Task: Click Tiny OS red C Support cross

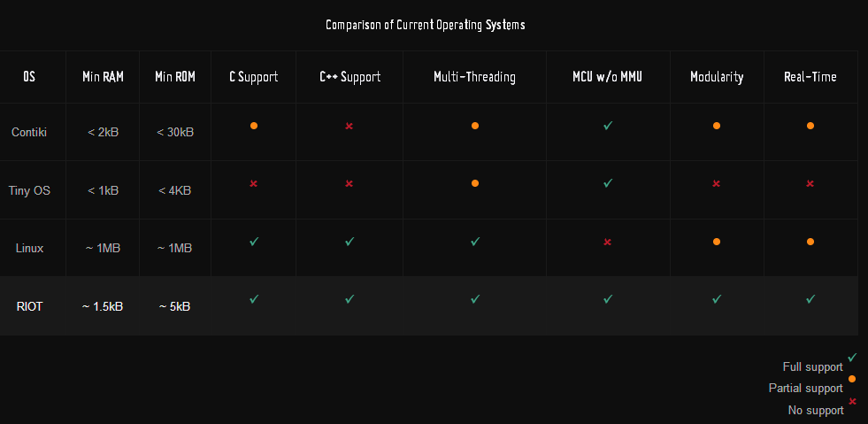Action: click(253, 183)
